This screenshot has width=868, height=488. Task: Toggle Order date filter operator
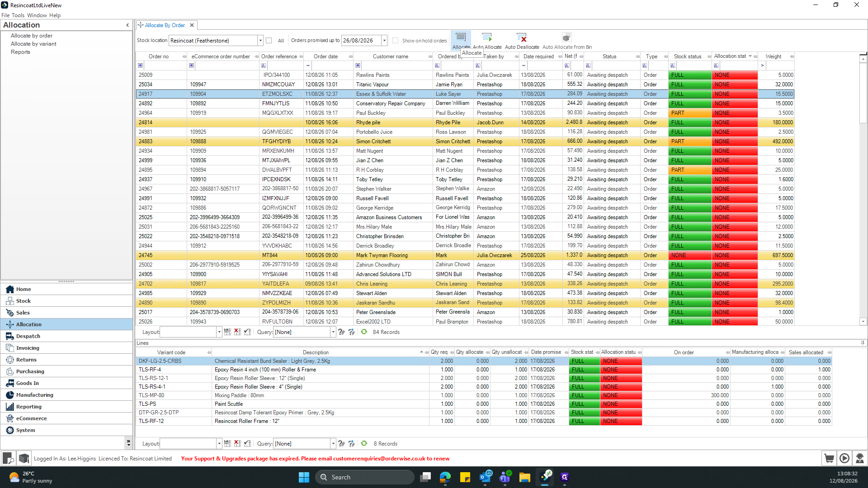308,66
